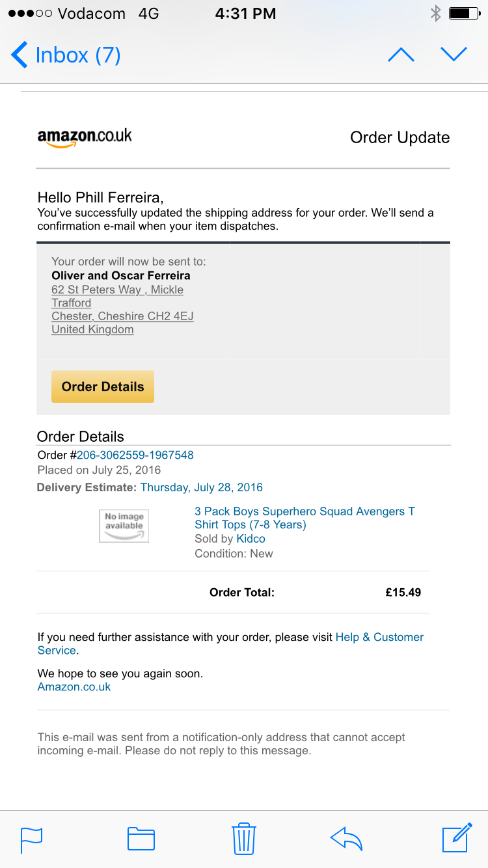Open the 3 Pack Boys Superhero T Shirt link
488x868 pixels.
click(x=305, y=518)
